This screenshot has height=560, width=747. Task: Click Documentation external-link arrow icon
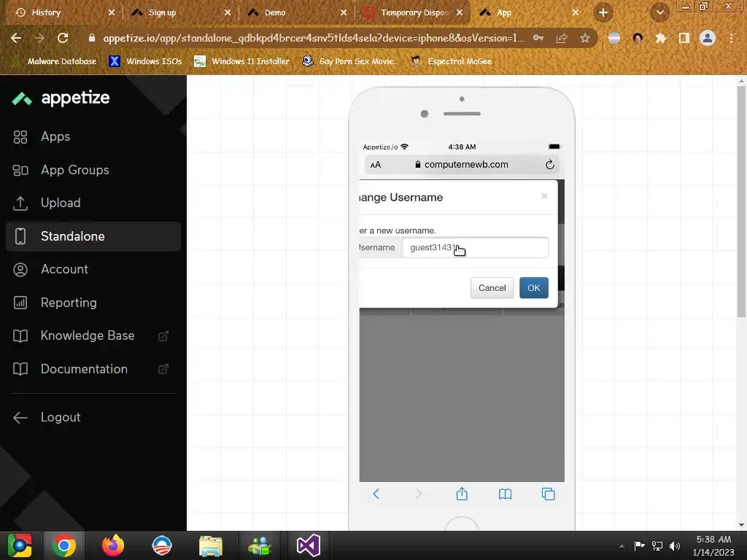click(163, 369)
